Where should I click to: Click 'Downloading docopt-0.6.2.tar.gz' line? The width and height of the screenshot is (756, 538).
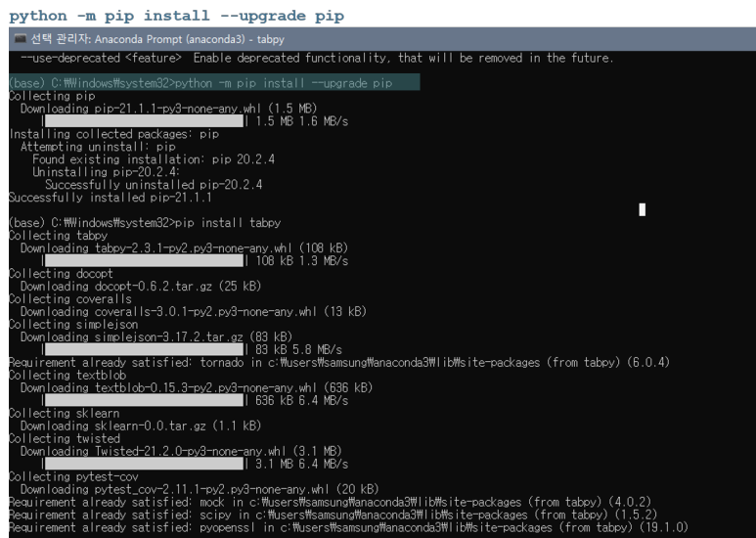point(141,286)
